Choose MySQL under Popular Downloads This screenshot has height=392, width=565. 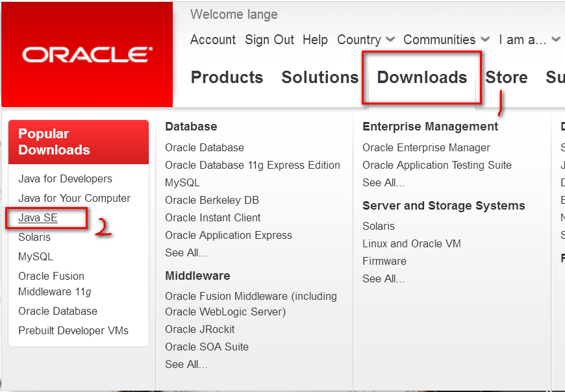(x=36, y=256)
